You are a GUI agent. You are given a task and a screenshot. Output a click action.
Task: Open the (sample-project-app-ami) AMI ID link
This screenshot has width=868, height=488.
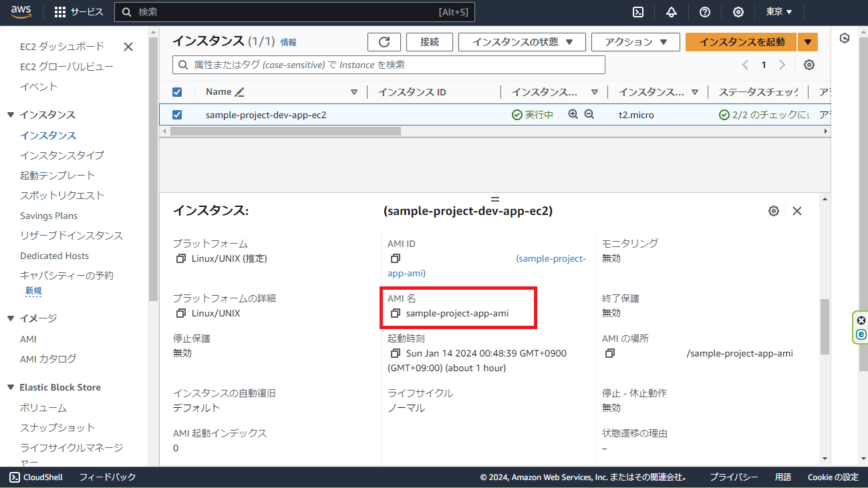click(487, 266)
